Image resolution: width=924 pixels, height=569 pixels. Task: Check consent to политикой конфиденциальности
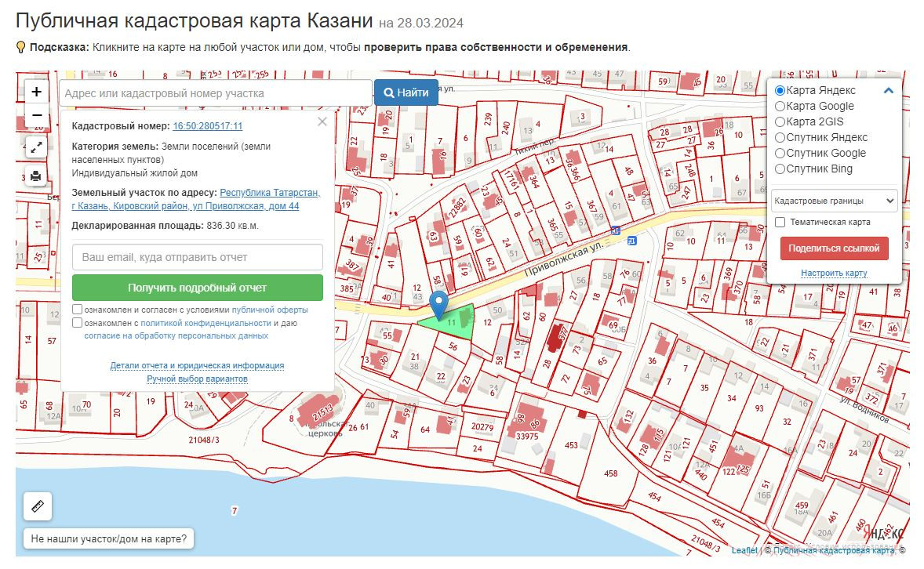point(77,323)
